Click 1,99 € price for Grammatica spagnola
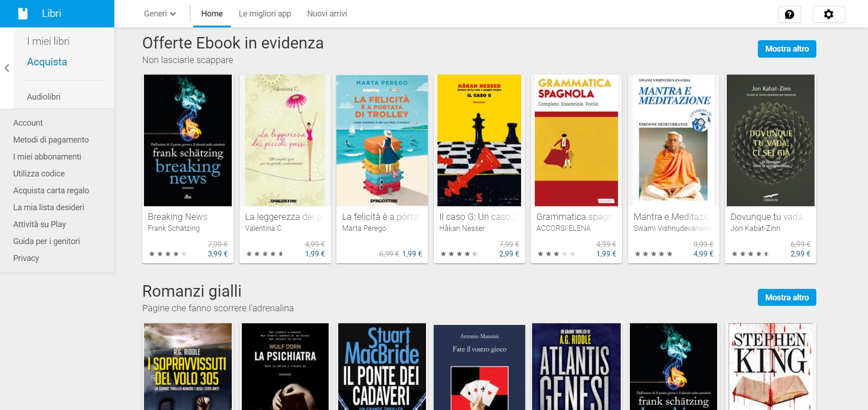The image size is (868, 410). tap(606, 254)
